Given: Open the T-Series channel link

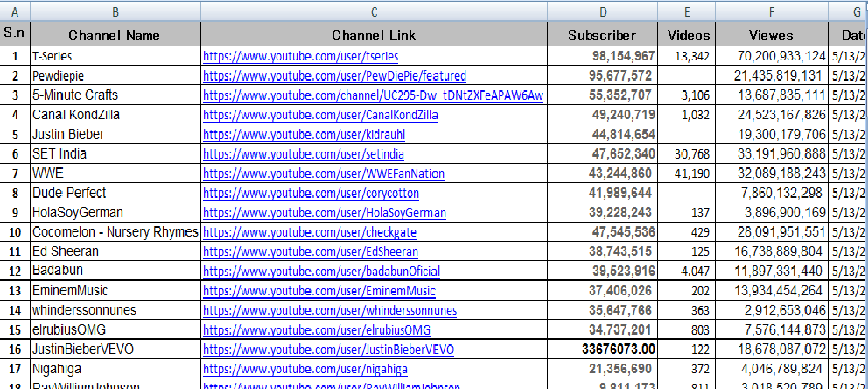Looking at the screenshot, I should point(301,56).
